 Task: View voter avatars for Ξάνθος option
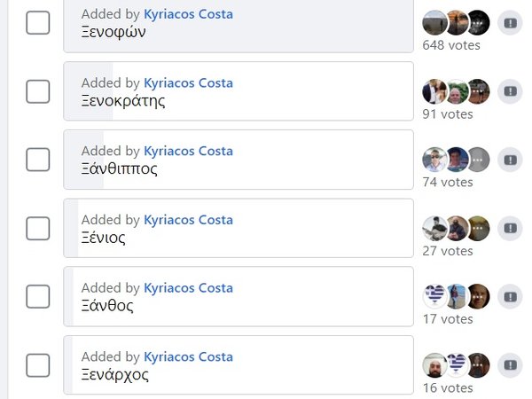[456, 296]
